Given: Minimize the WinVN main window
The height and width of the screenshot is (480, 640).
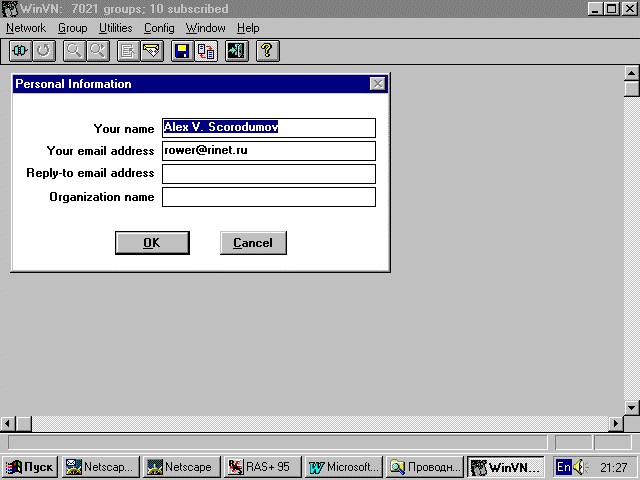Looking at the screenshot, I should pyautogui.click(x=595, y=9).
